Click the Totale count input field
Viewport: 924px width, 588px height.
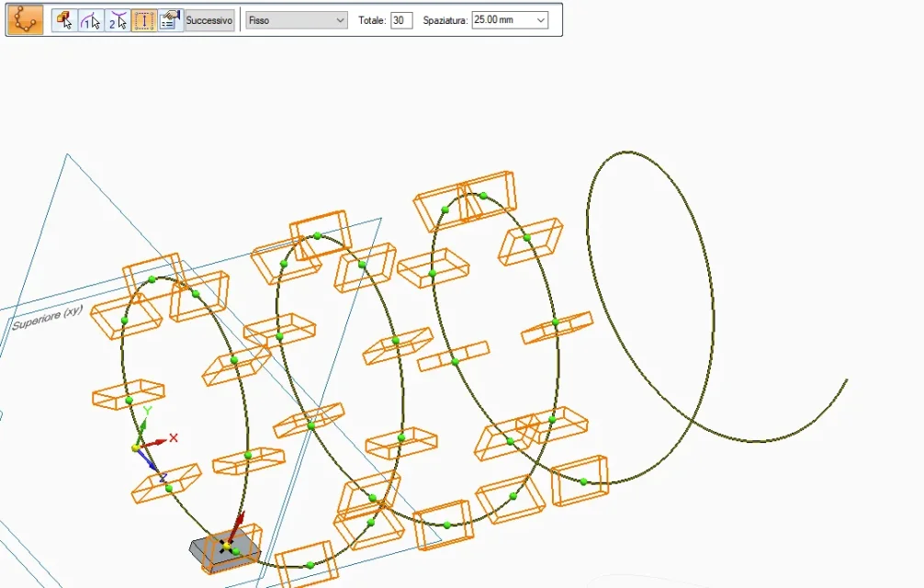point(401,19)
